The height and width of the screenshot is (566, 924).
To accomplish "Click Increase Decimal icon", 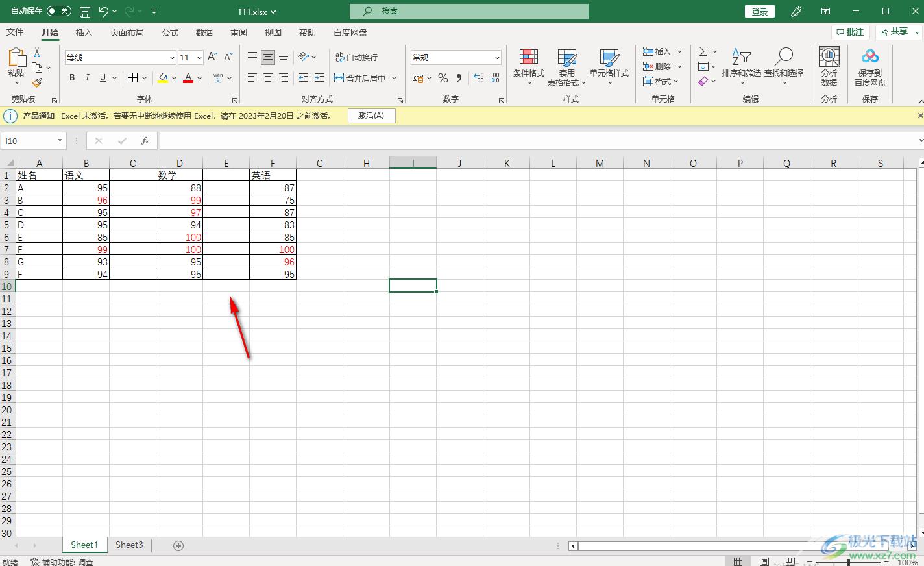I will tap(479, 78).
